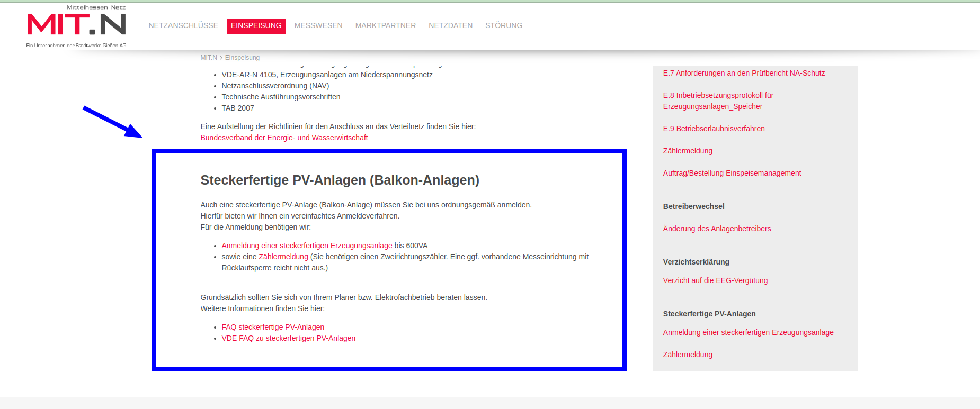
Task: Click Netzanschlussverordnung (NAV) list item
Action: point(275,86)
